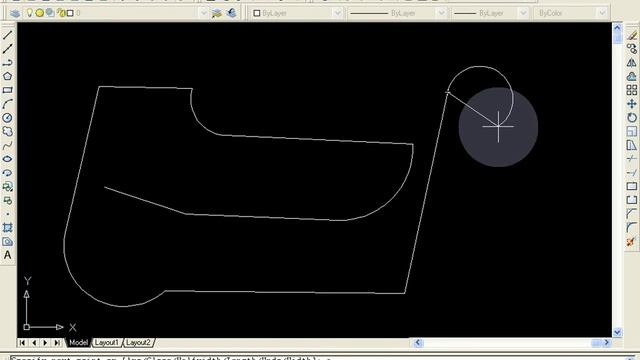Toggle layer 0 lock padlock icon

(x=61, y=13)
